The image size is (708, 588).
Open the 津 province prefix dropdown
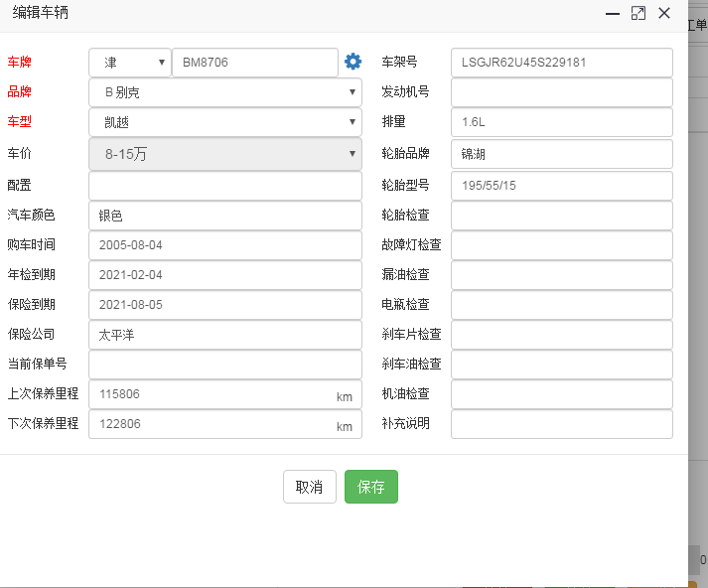click(129, 63)
